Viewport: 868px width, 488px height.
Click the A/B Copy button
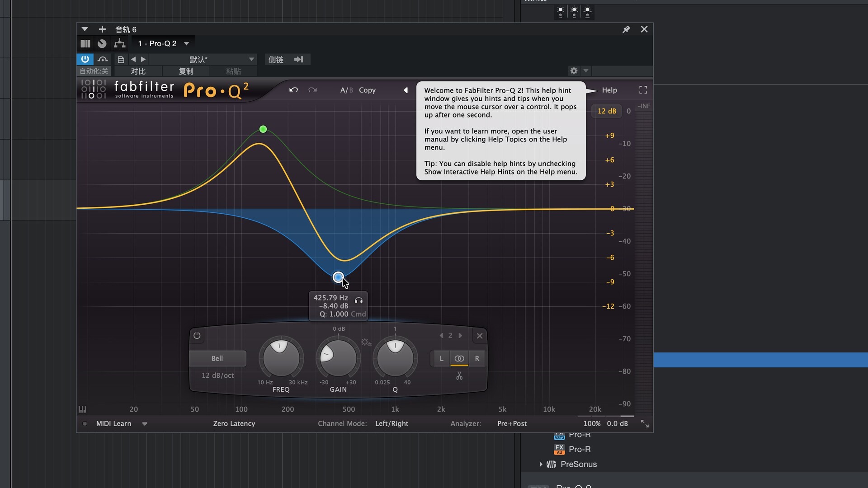(367, 90)
